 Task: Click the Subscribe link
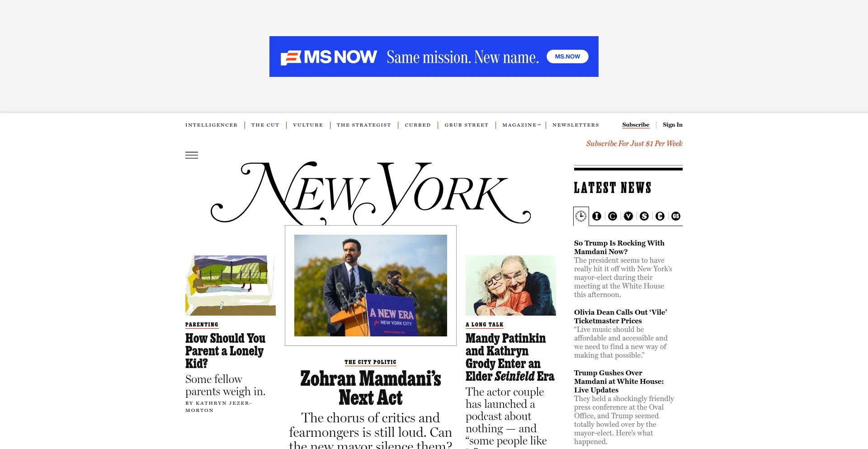coord(636,125)
